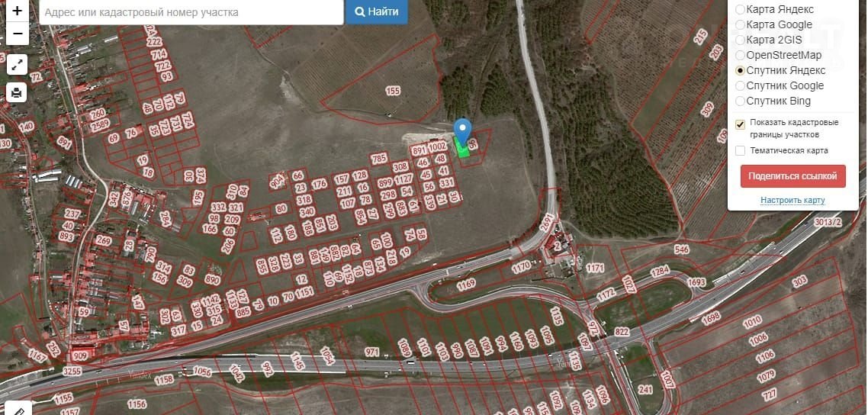Click parcel label 155 on map
Viewport: 868px width, 415px height.
coord(393,91)
